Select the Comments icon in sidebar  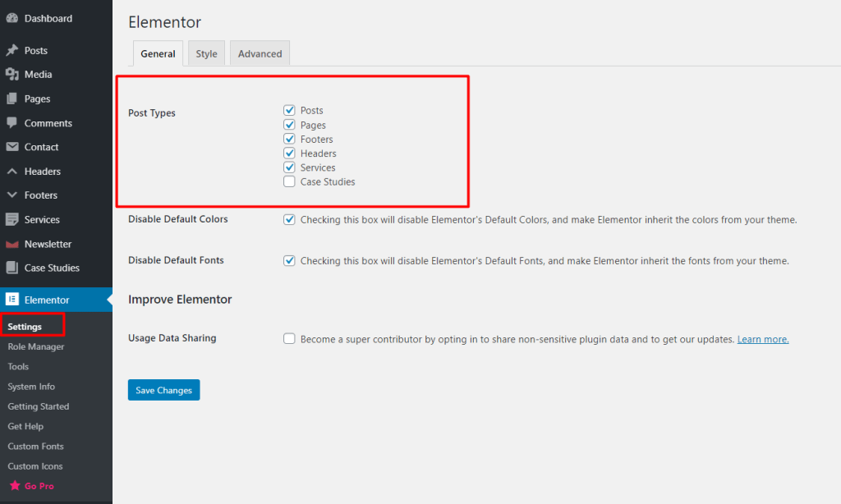[x=11, y=122]
